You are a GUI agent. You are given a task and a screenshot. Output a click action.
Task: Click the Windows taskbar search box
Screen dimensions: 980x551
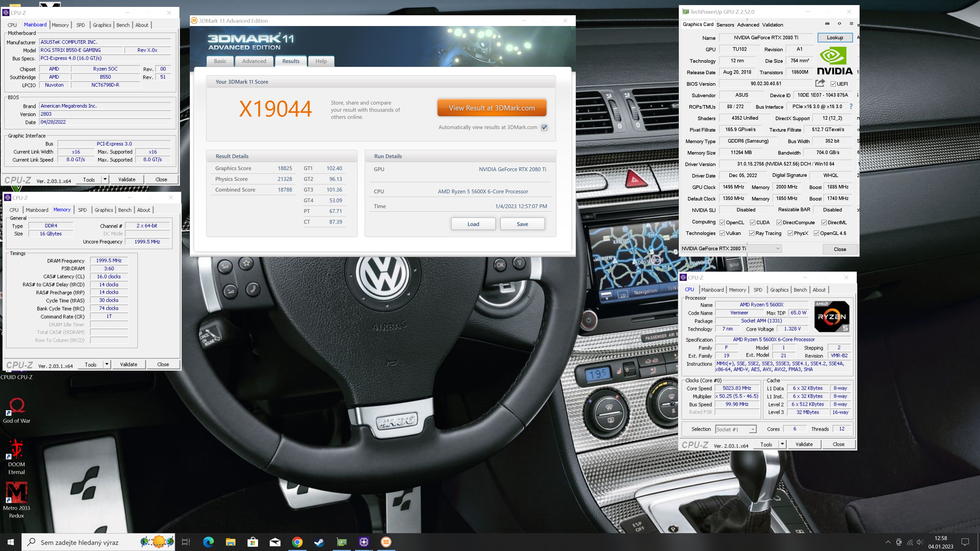point(99,542)
